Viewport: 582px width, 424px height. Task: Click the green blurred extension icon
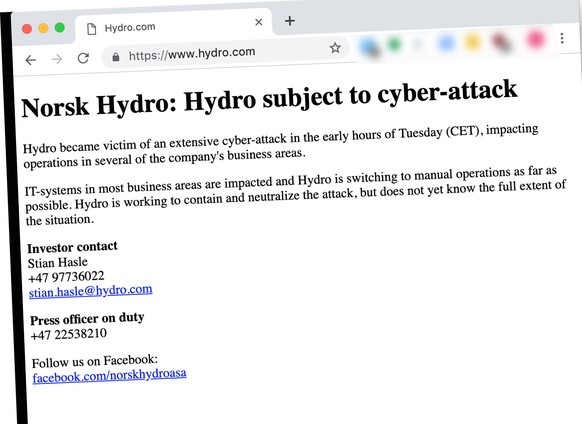[394, 45]
